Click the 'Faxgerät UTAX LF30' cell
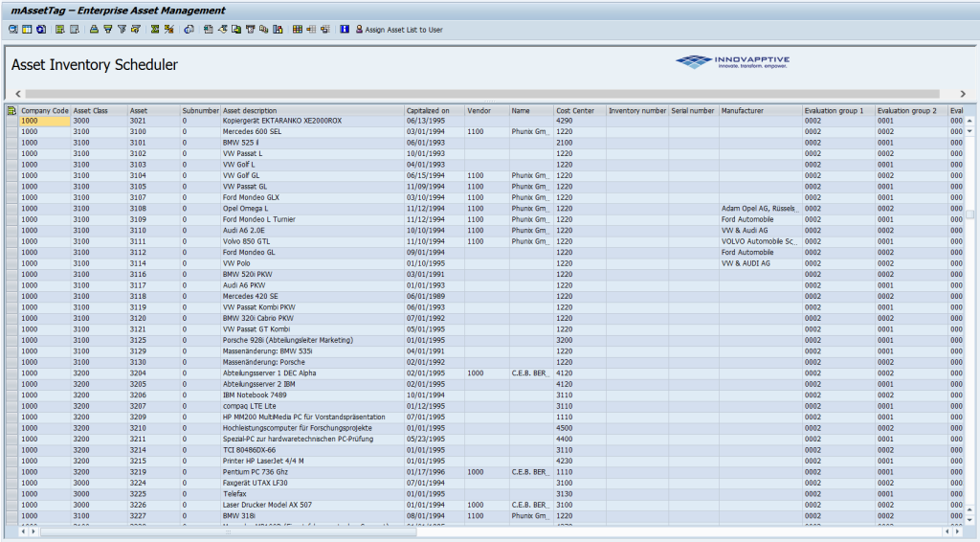 [313, 483]
